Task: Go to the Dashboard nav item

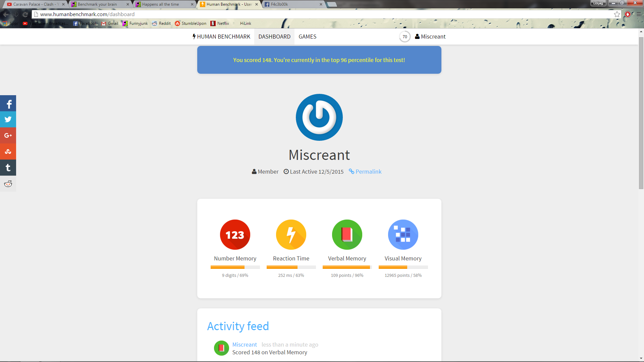Action: (274, 37)
